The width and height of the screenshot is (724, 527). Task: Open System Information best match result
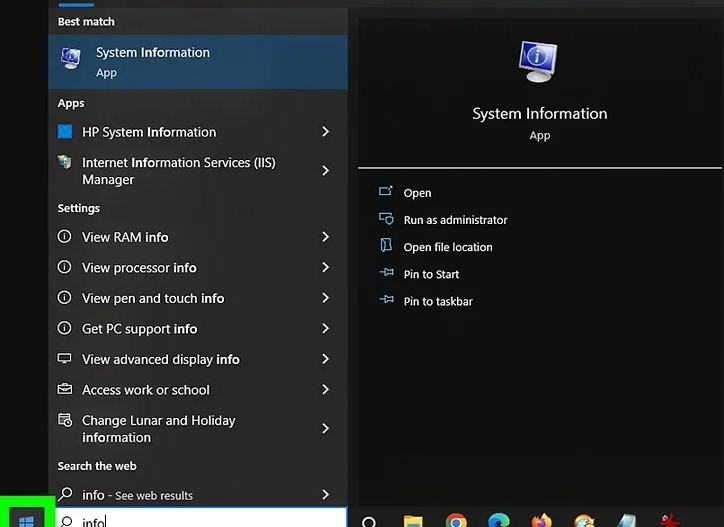(x=198, y=62)
